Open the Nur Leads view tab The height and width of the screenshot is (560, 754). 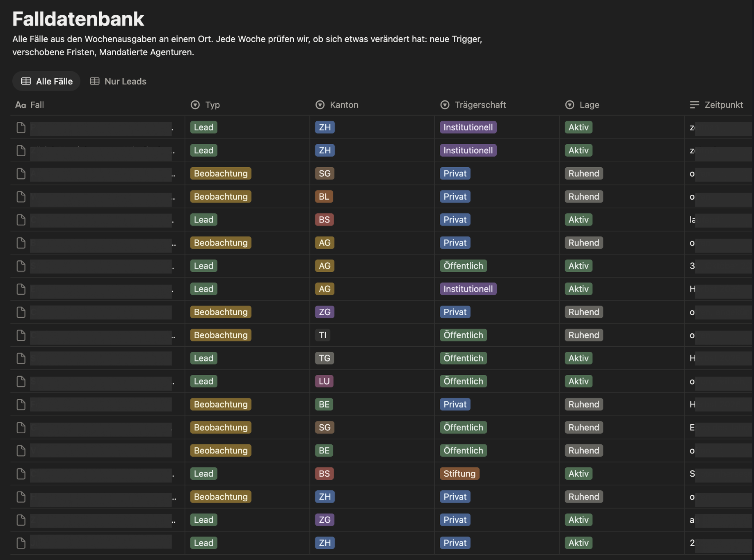(x=118, y=81)
